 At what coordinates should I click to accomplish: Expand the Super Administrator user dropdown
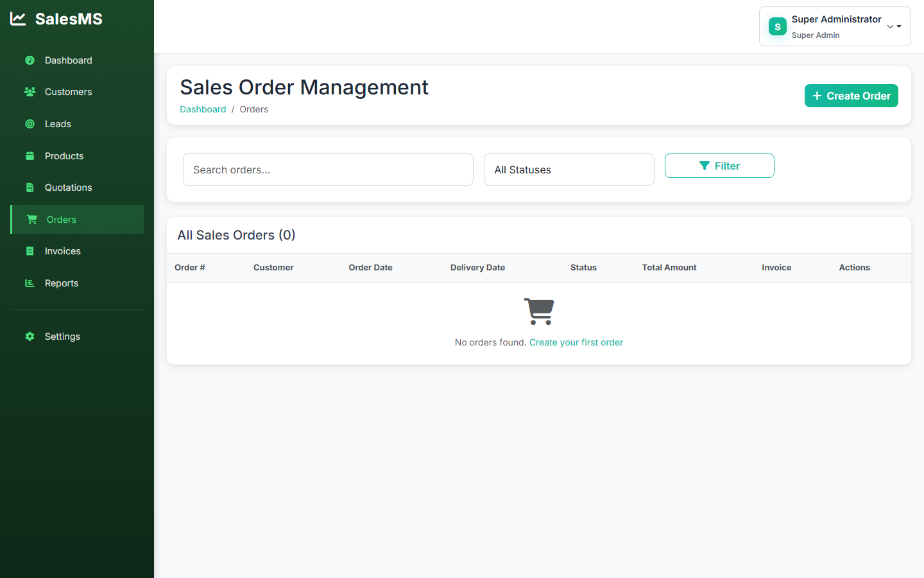[835, 26]
